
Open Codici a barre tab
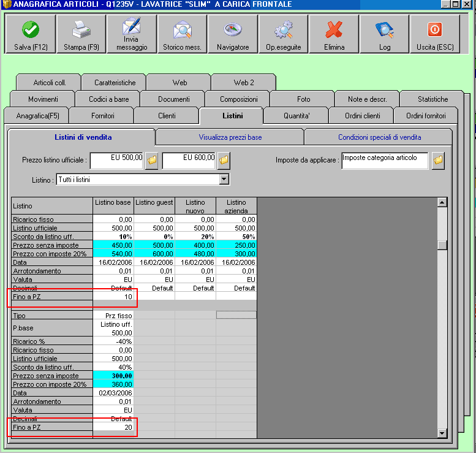click(x=108, y=99)
